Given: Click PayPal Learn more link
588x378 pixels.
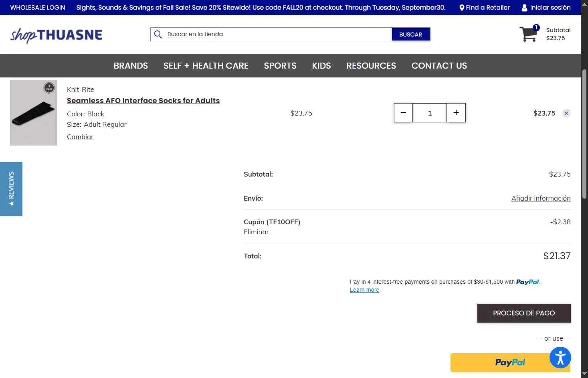Looking at the screenshot, I should click(364, 290).
